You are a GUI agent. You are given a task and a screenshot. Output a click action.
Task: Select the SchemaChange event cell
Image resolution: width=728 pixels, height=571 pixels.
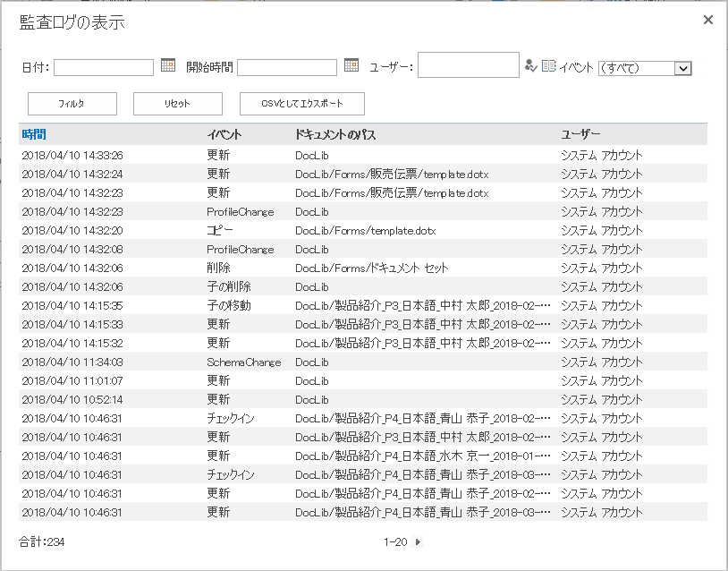point(244,362)
